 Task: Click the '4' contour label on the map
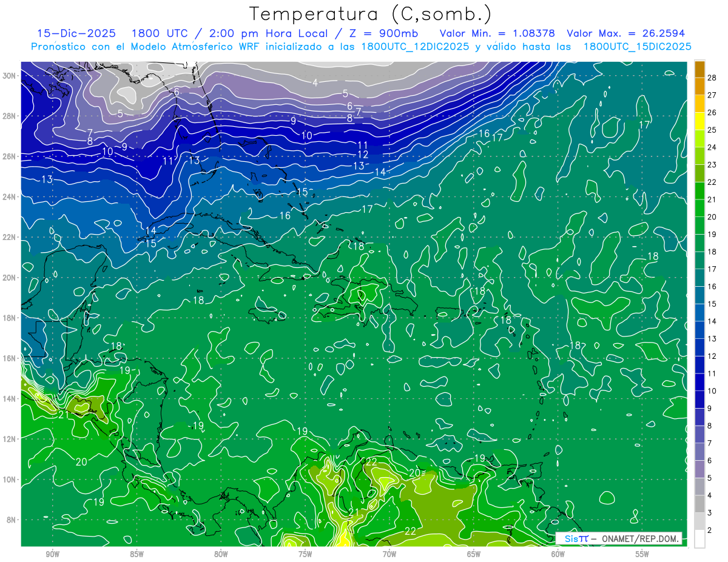tap(315, 82)
